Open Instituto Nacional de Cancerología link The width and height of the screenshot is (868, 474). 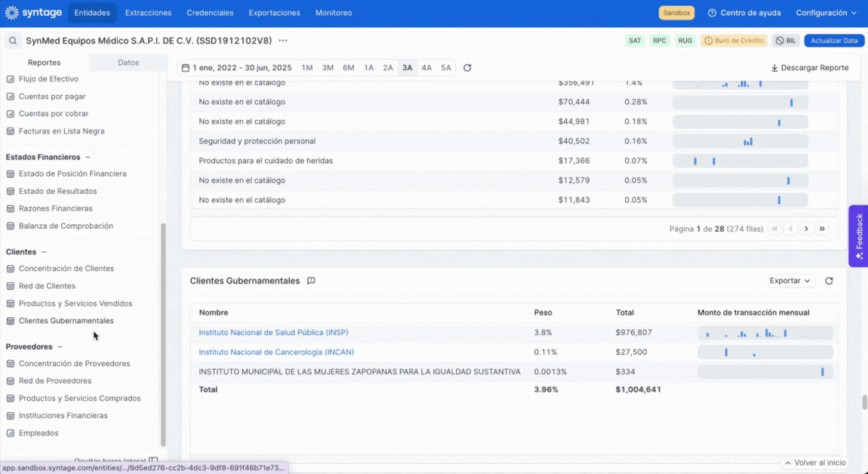(x=276, y=352)
